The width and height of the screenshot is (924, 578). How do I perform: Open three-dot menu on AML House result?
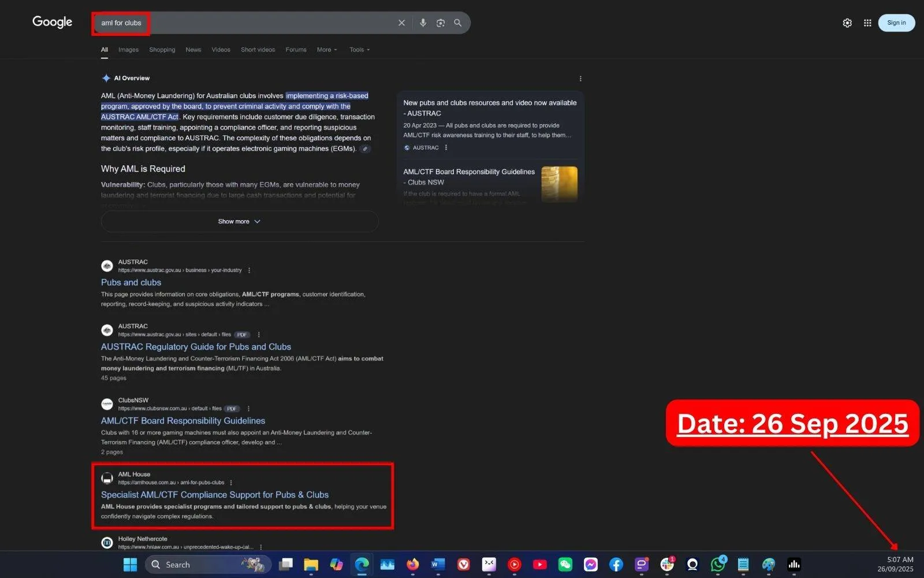[231, 482]
